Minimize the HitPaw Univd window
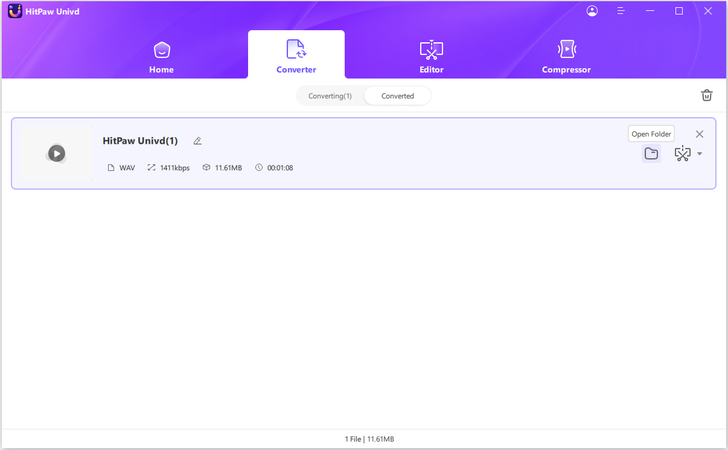 650,11
